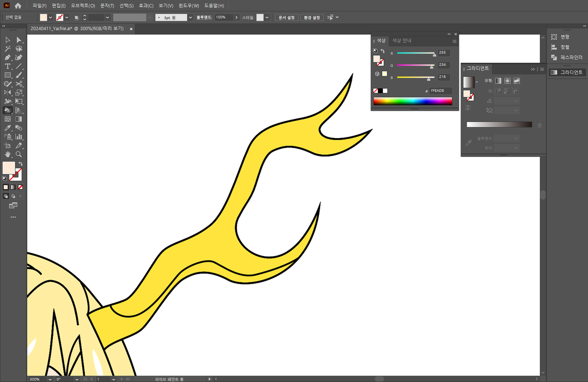Open stroke weight dropdown
The width and height of the screenshot is (588, 382).
107,17
